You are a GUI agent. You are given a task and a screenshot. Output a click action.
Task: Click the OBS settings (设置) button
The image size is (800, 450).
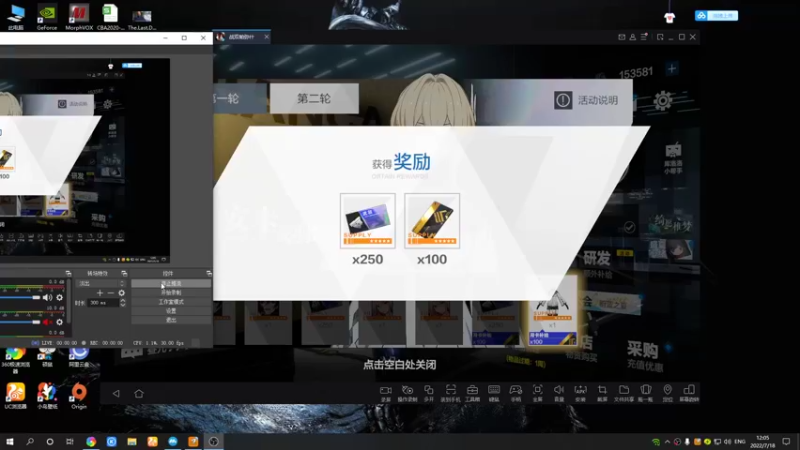[x=171, y=311]
